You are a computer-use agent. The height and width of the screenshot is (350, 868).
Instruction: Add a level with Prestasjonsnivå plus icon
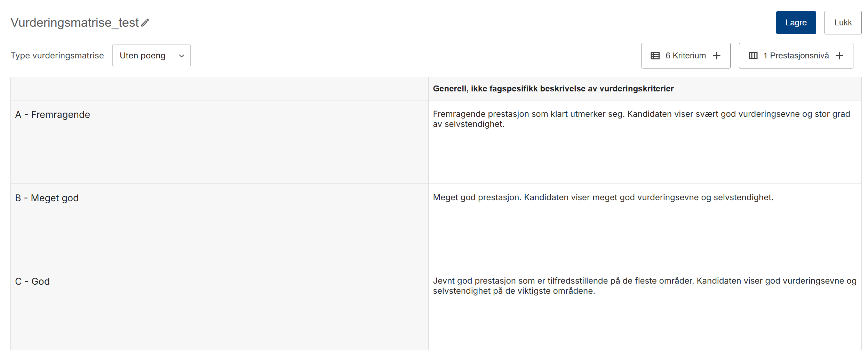839,56
